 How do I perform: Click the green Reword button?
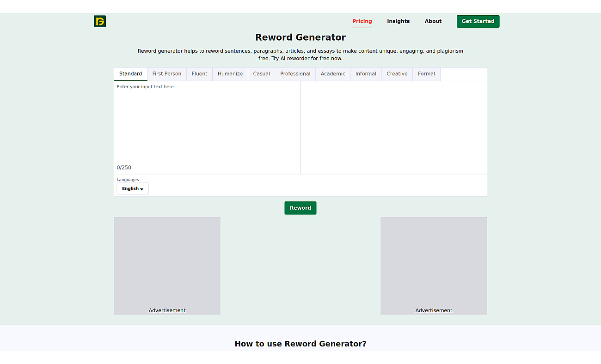pos(300,208)
